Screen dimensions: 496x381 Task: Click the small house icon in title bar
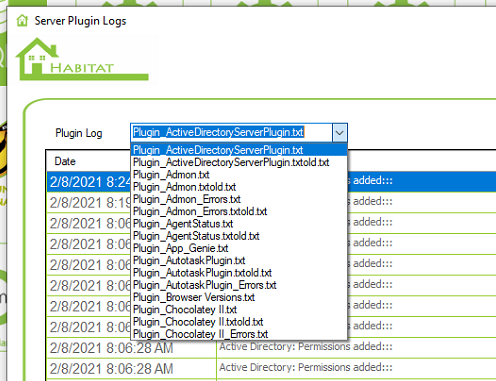(x=22, y=20)
